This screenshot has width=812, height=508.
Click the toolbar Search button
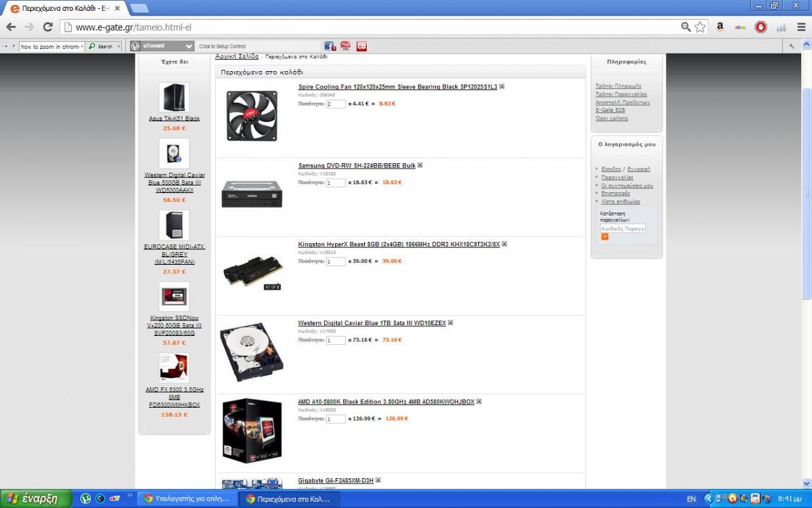[x=101, y=46]
